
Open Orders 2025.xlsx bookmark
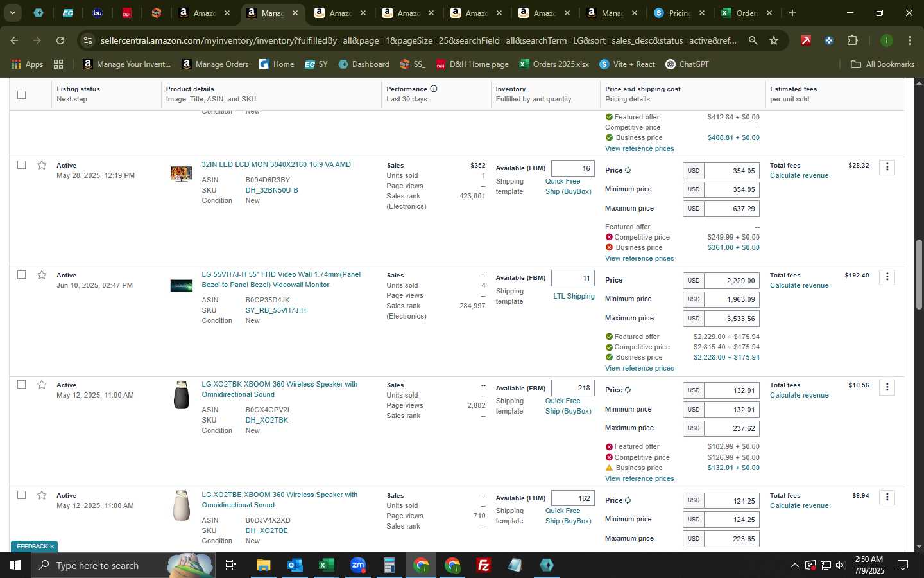(554, 64)
